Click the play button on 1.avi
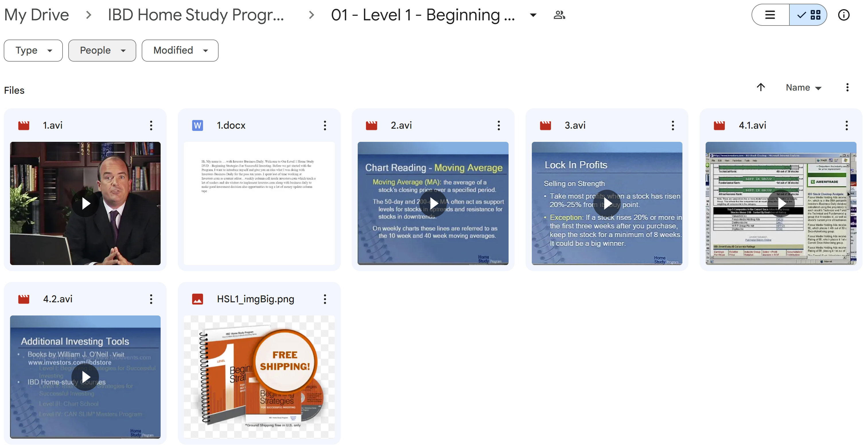This screenshot has width=868, height=447. pos(85,203)
